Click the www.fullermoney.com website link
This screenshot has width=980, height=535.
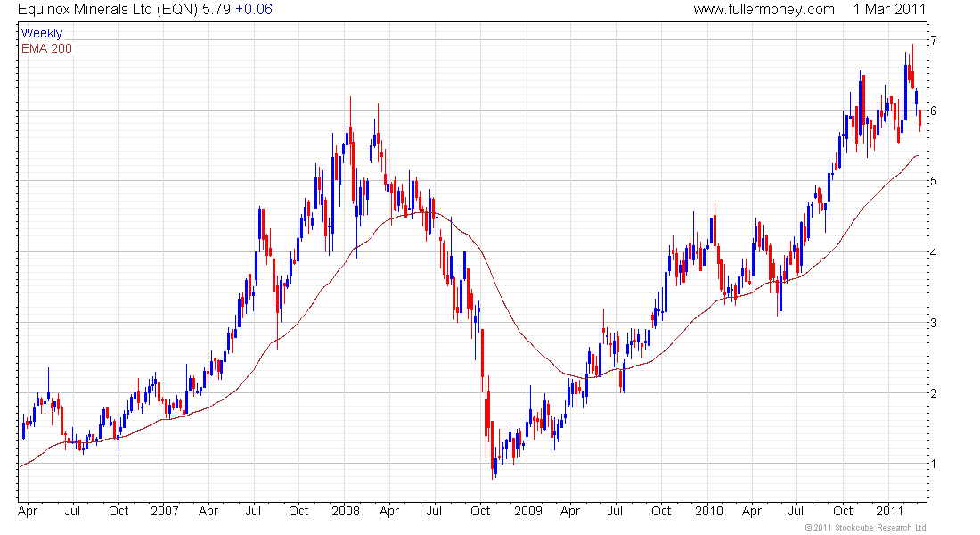pos(764,10)
